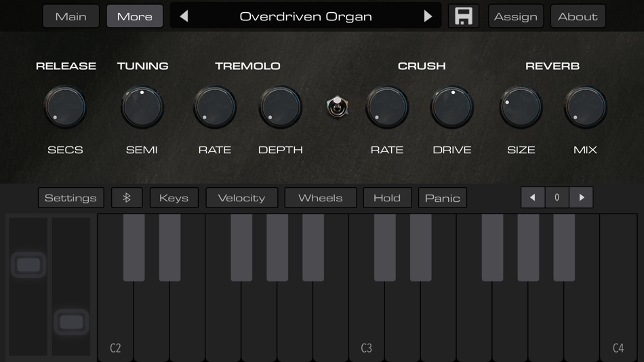Play the F#3 black key
The height and width of the screenshot is (362, 644).
point(492,247)
